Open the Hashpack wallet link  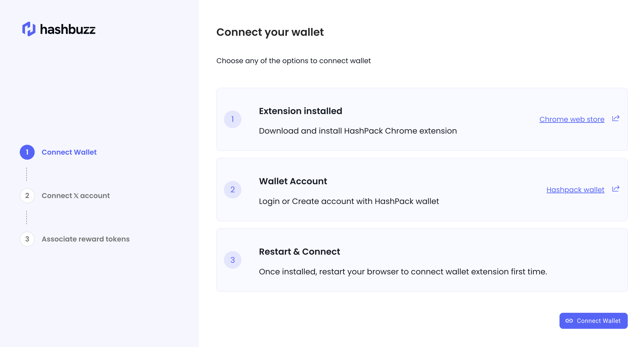click(575, 190)
